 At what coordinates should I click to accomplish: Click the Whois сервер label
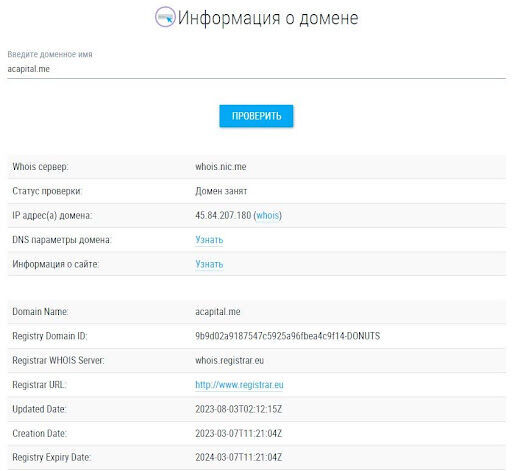point(40,167)
